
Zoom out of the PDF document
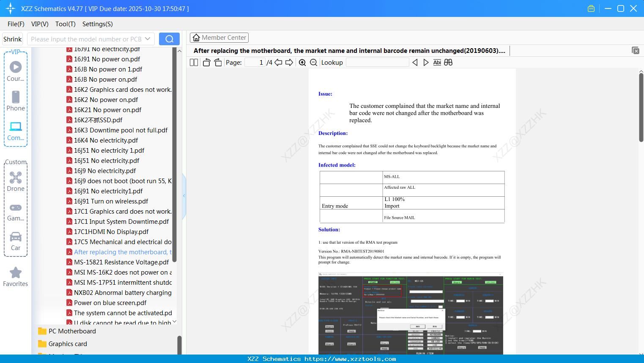click(x=313, y=63)
